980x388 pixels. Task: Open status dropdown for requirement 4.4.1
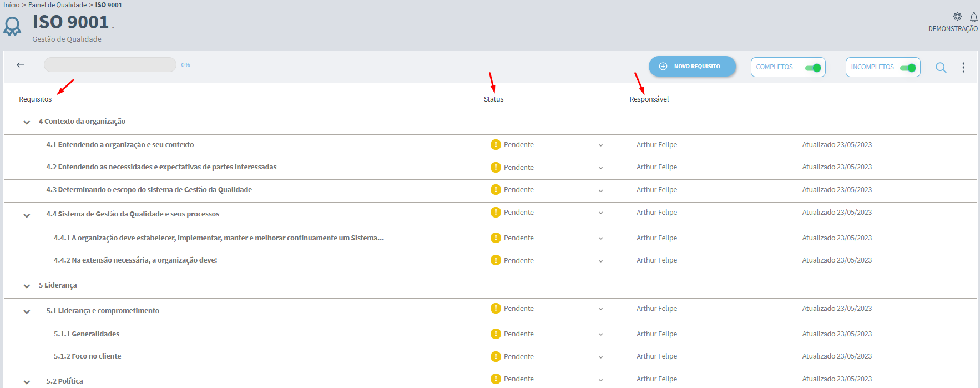600,239
